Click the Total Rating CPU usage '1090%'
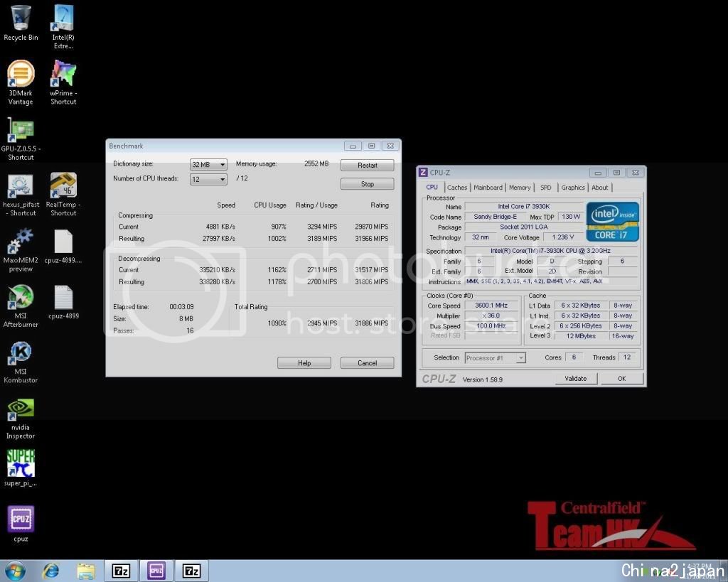Screen dimensions: 728x582 [277, 323]
